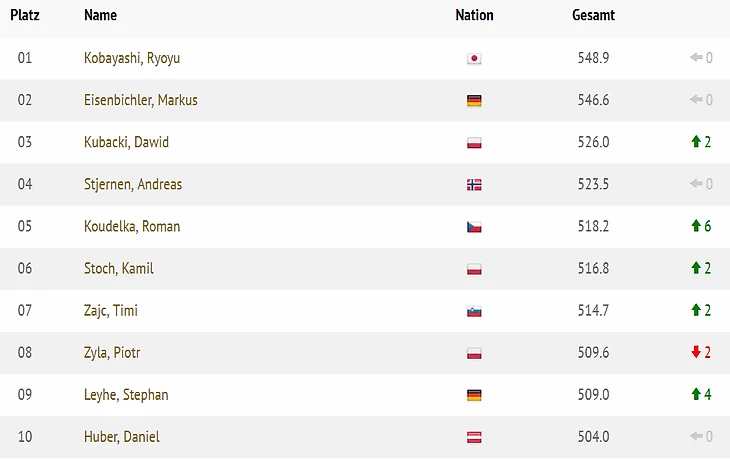
Task: Sort by the Name column header
Action: [100, 15]
